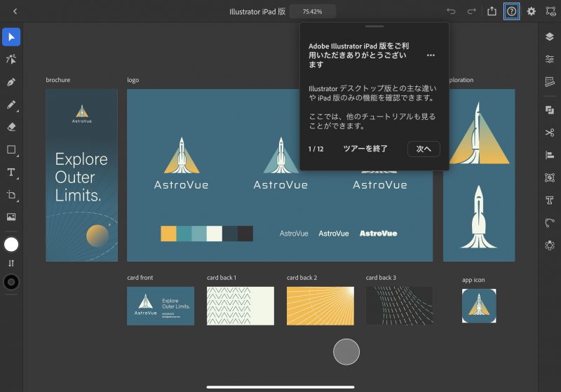
Task: Select the card back 1 label
Action: [222, 278]
